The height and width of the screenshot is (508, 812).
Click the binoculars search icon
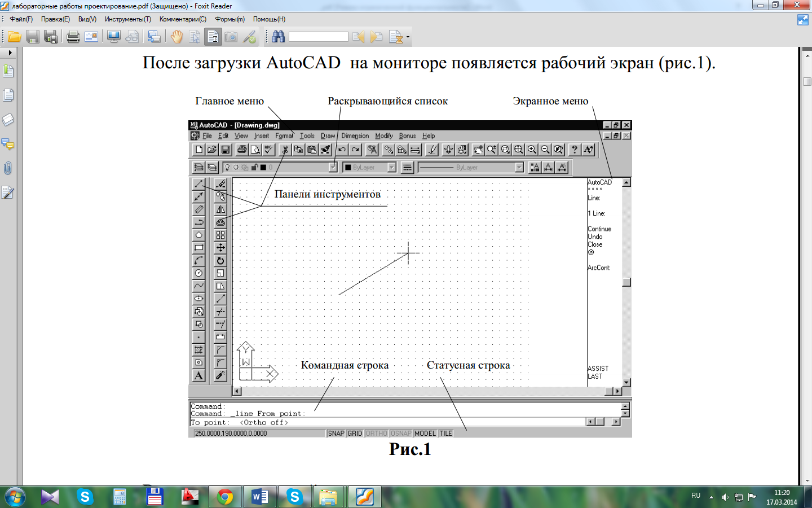pos(278,37)
